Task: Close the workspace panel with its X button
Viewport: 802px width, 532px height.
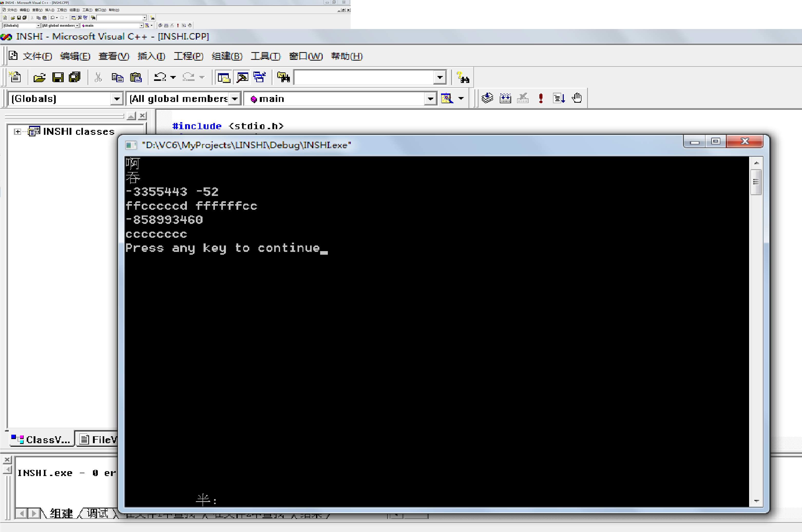Action: tap(142, 116)
